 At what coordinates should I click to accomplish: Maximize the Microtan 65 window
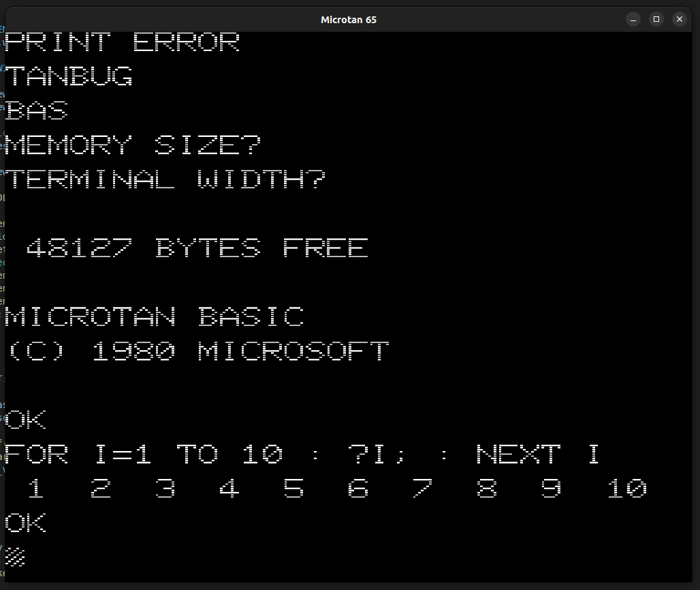(x=656, y=20)
